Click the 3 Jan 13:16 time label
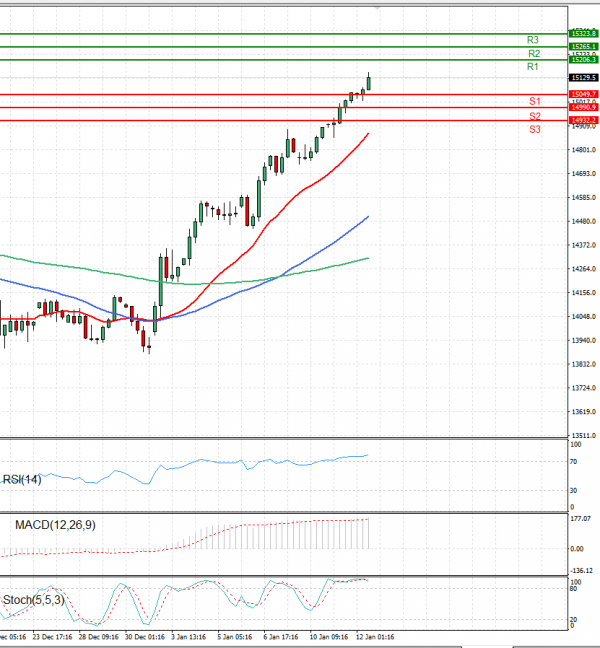 tap(188, 637)
